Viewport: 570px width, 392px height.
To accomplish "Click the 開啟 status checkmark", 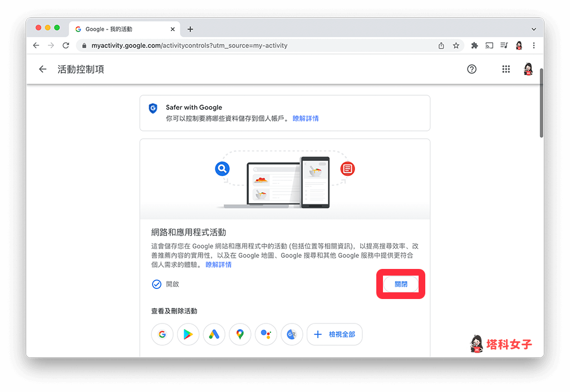I will (x=156, y=284).
